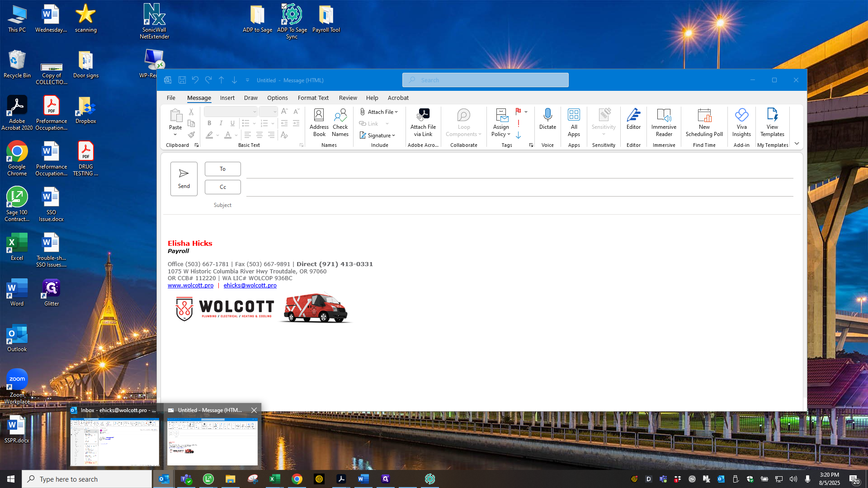Click ehicks@wolcott.pro email link
868x488 pixels.
tap(250, 286)
